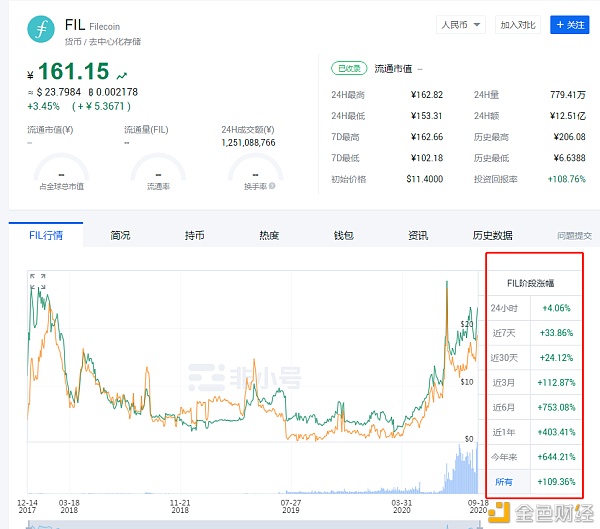Open the 历史数据 tab
The image size is (600, 529).
(492, 235)
